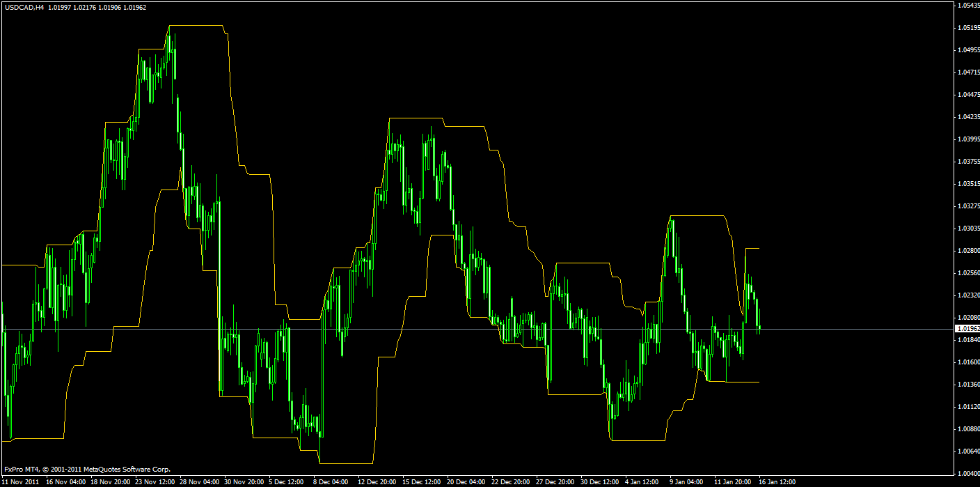Click the 12 Dec 20:00 time label
This screenshot has width=980, height=487.
[x=378, y=481]
